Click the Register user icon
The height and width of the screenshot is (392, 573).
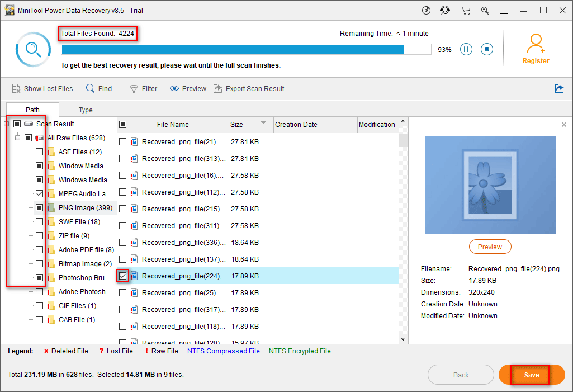coord(536,44)
